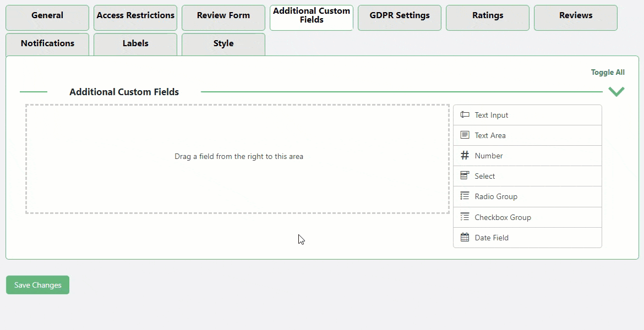The width and height of the screenshot is (644, 330).
Task: Click the drag-a-field drop area text
Action: pos(239,156)
